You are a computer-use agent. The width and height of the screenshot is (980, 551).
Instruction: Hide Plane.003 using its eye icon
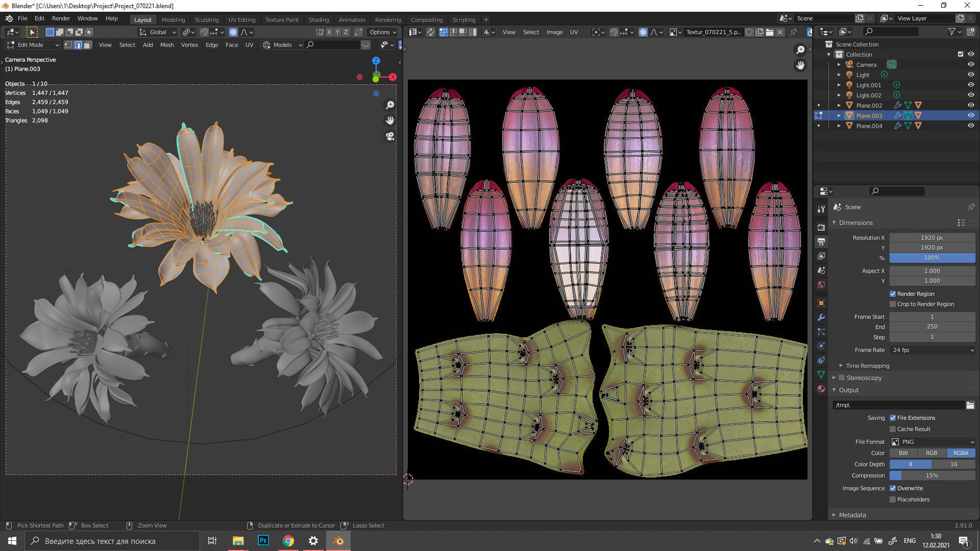pos(970,115)
